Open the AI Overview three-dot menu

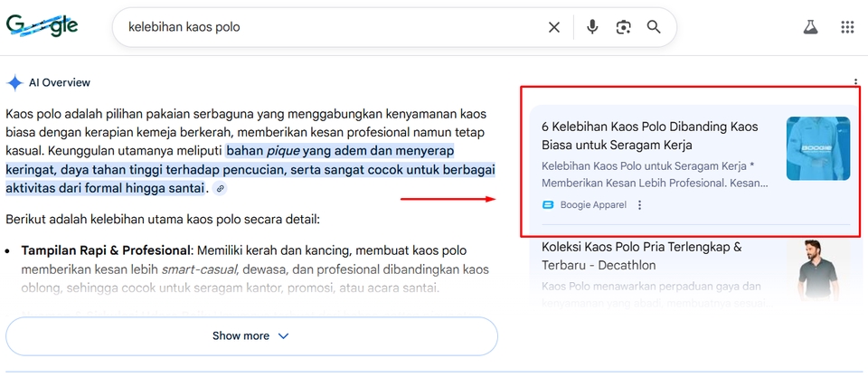pos(855,82)
